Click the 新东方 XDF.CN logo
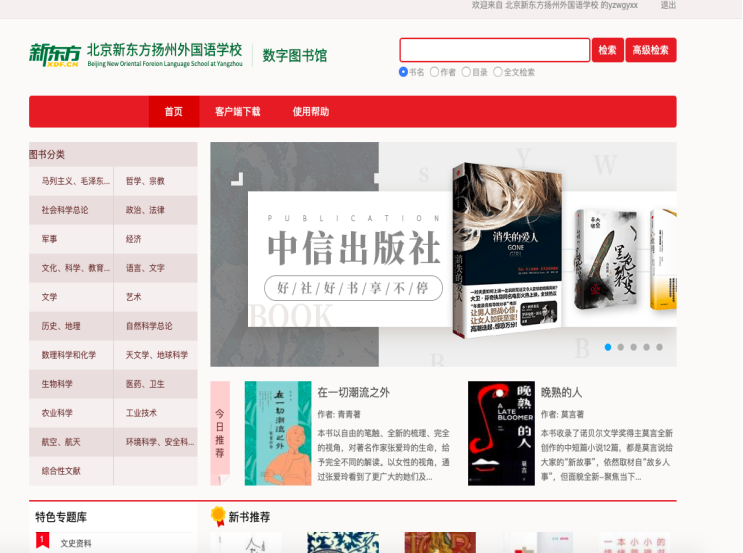743x553 pixels. (x=55, y=55)
